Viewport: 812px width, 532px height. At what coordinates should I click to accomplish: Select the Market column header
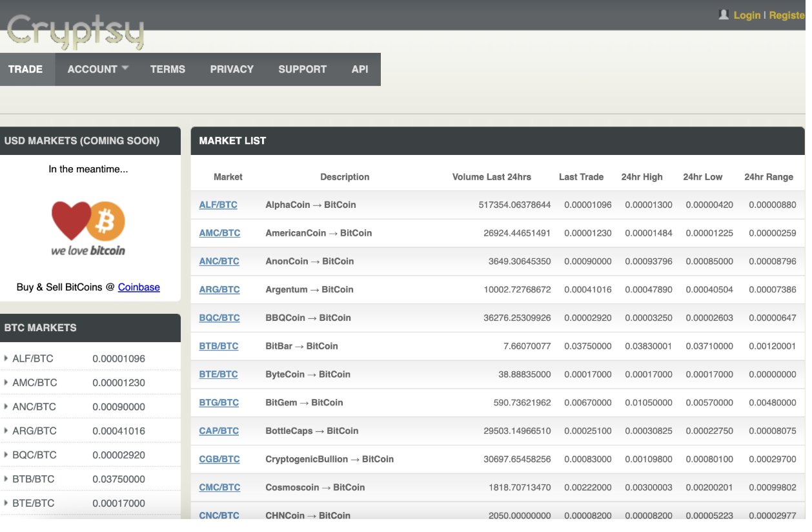pyautogui.click(x=228, y=177)
